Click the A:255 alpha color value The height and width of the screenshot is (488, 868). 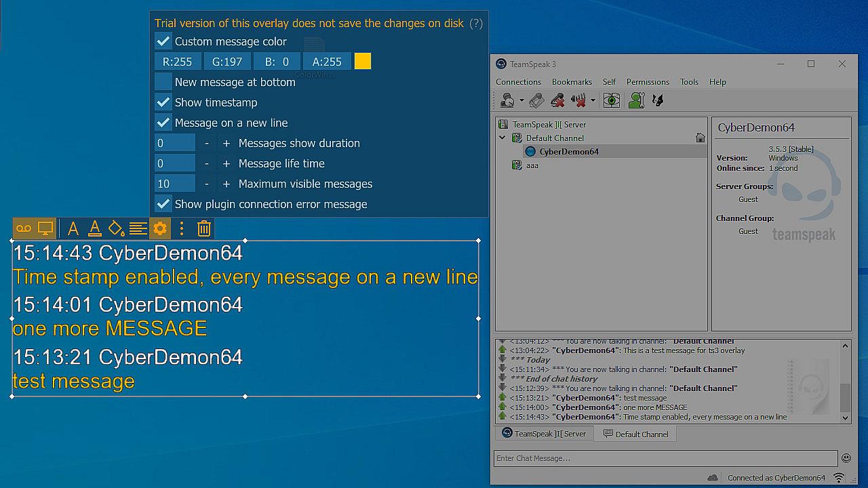click(327, 62)
